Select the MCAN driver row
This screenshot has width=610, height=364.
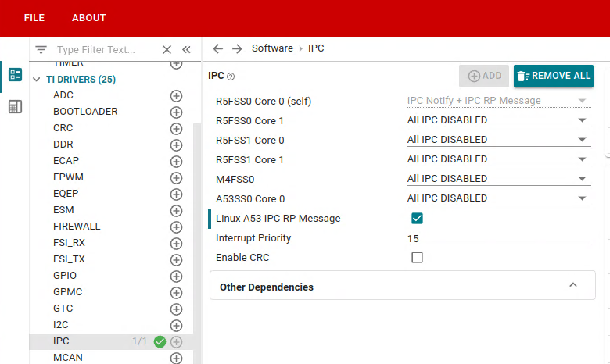(x=111, y=358)
